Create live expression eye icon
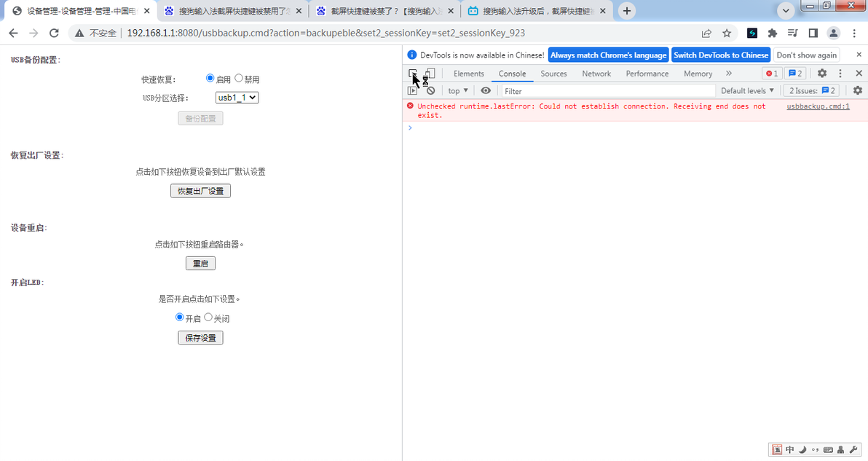Image resolution: width=868 pixels, height=461 pixels. (x=486, y=91)
